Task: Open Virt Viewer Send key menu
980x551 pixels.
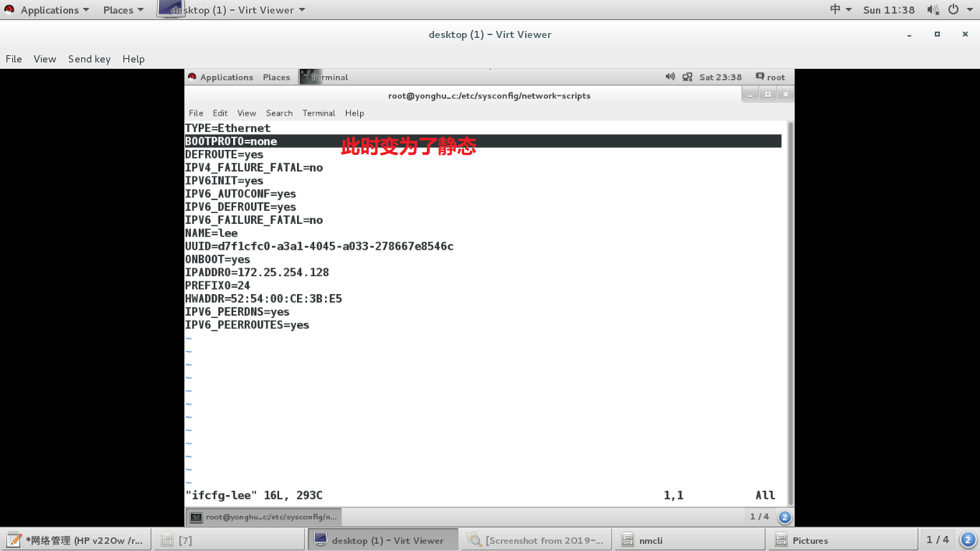Action: tap(89, 59)
